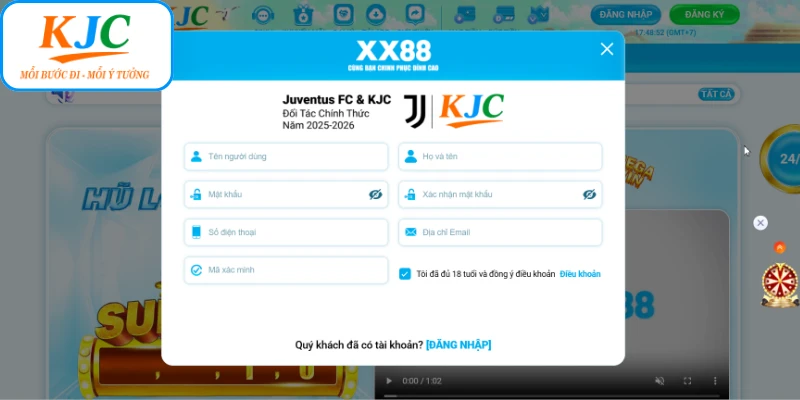This screenshot has height=400, width=800.
Task: Open the Điều khoản terms link
Action: point(580,274)
